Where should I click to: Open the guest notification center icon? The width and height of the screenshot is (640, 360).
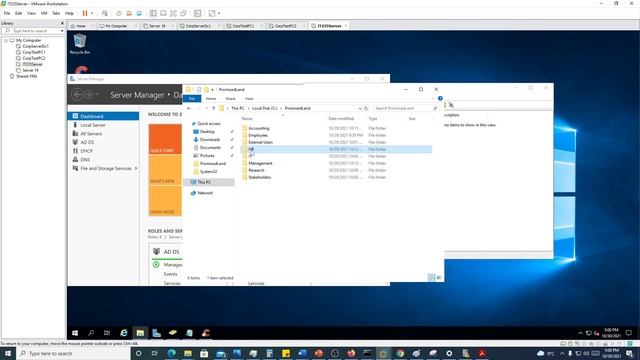pos(629,333)
